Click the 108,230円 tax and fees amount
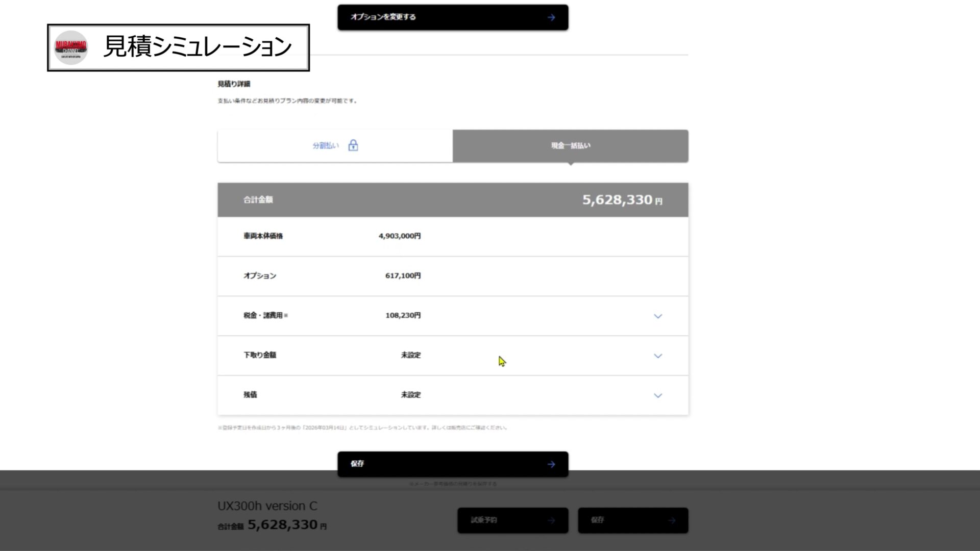Viewport: 980px width, 551px height. click(x=403, y=315)
